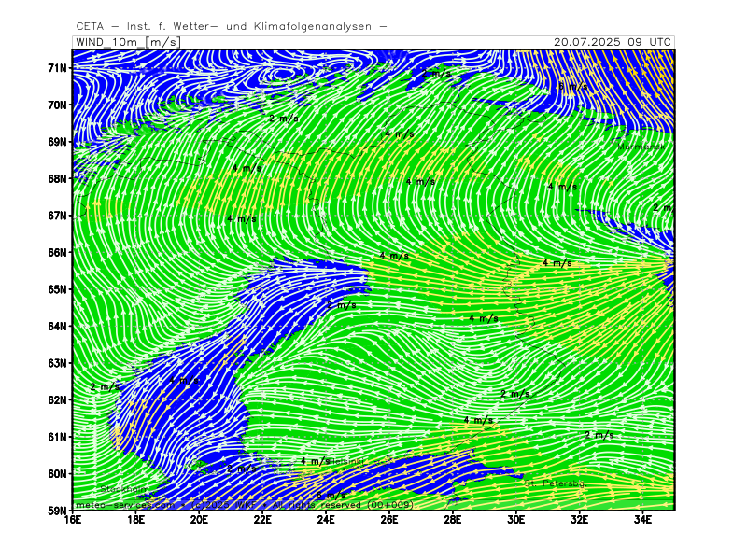The height and width of the screenshot is (560, 747).
Task: Click the 67N latitude label
Action: click(58, 216)
